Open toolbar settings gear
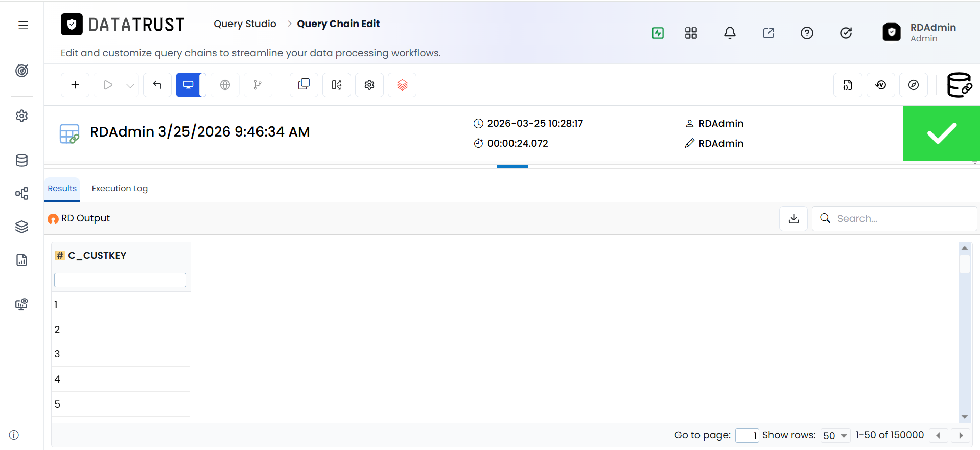The height and width of the screenshot is (450, 980). tap(369, 85)
